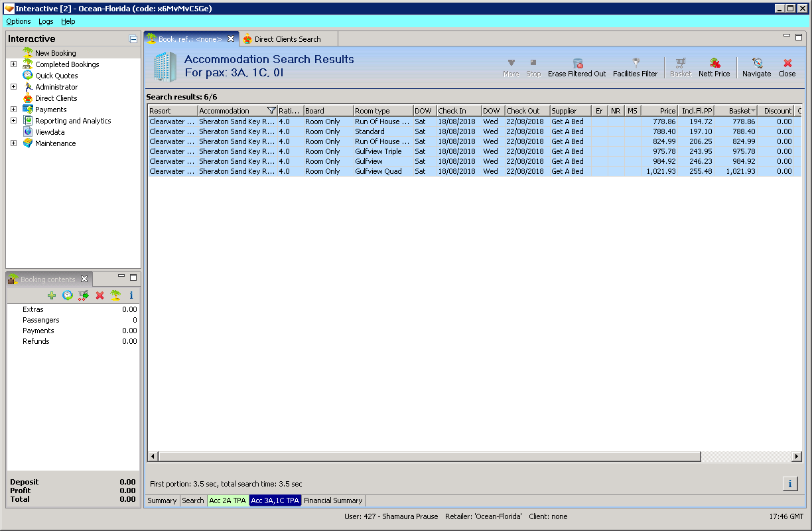Sort by Basket column sort arrow
This screenshot has width=812, height=531.
coord(753,111)
